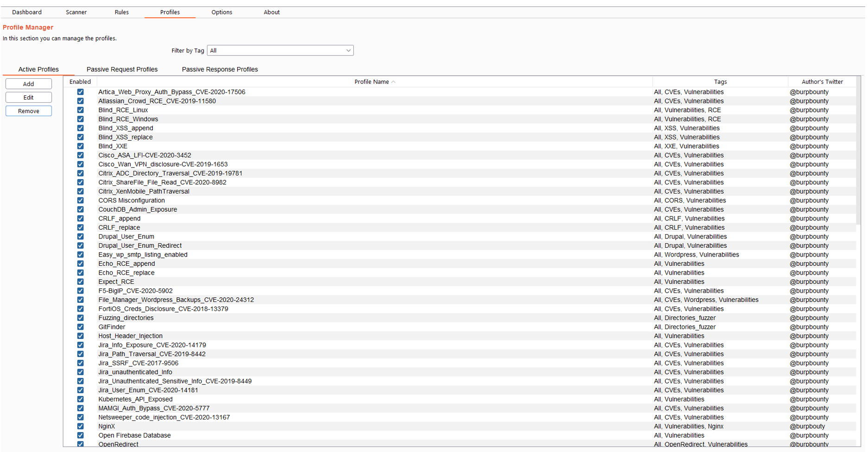The height and width of the screenshot is (464, 868).
Task: Uncheck the Blind_RCE_Linux profile checkbox
Action: 80,110
